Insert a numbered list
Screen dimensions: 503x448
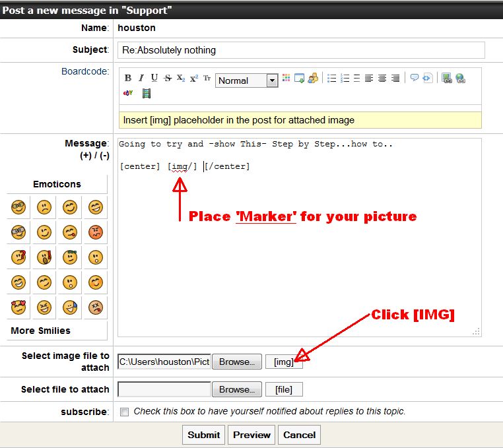(345, 79)
